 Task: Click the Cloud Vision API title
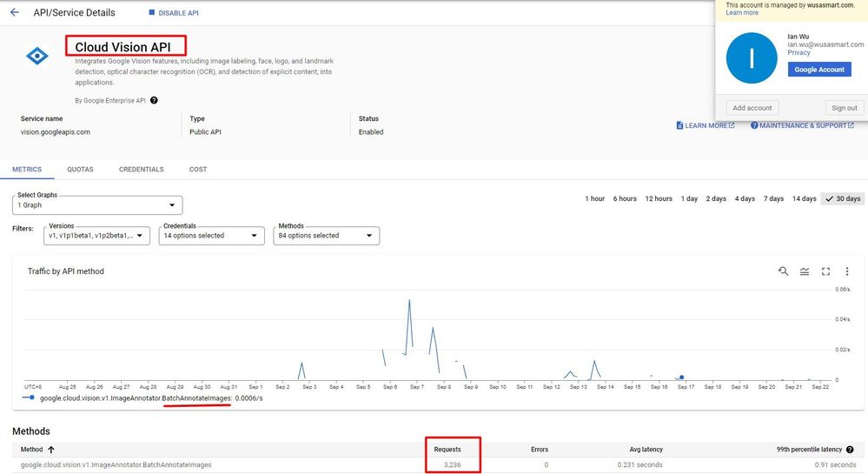tap(123, 47)
